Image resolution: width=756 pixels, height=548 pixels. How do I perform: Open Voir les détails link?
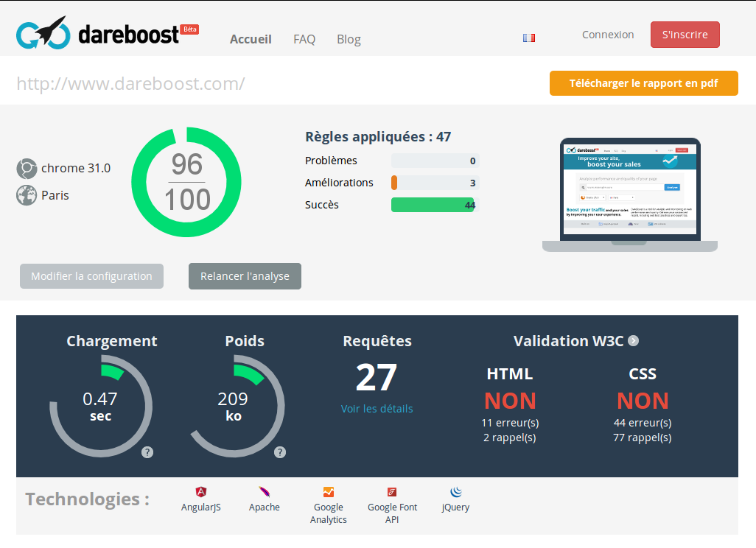pyautogui.click(x=377, y=408)
